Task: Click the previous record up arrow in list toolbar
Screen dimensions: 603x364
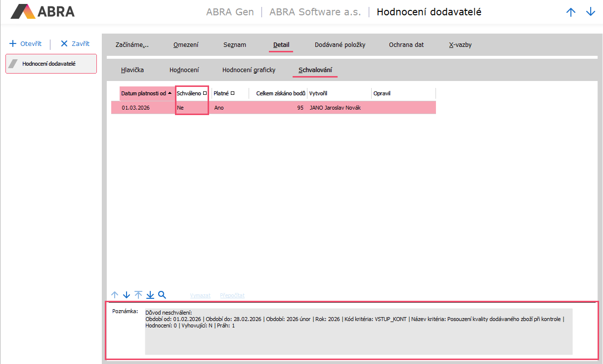Action: (115, 295)
